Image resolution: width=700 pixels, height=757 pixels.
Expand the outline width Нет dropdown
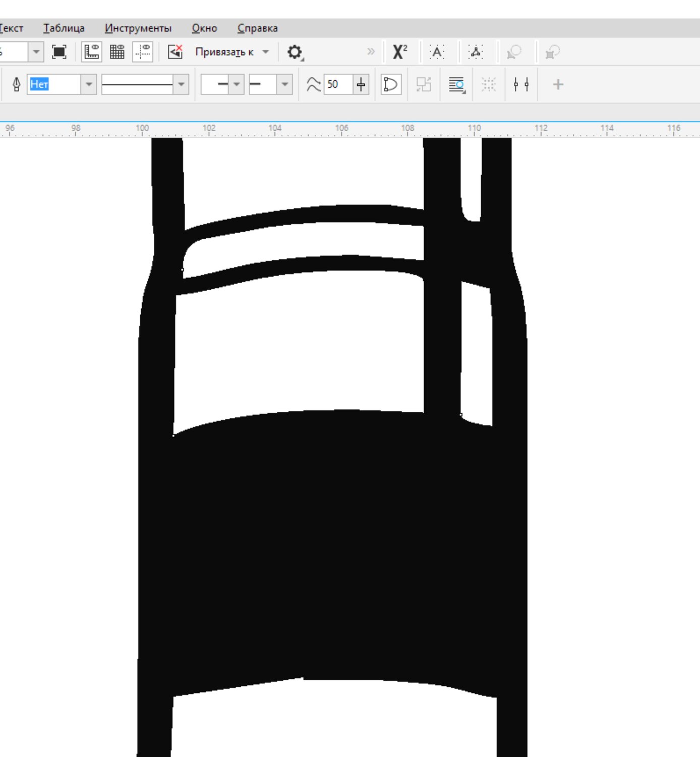click(x=89, y=84)
